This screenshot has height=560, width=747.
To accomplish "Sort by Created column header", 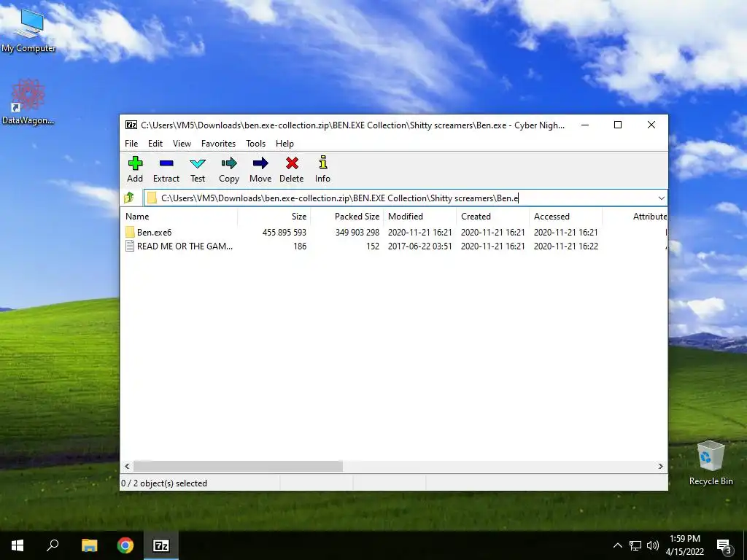I will pos(493,216).
